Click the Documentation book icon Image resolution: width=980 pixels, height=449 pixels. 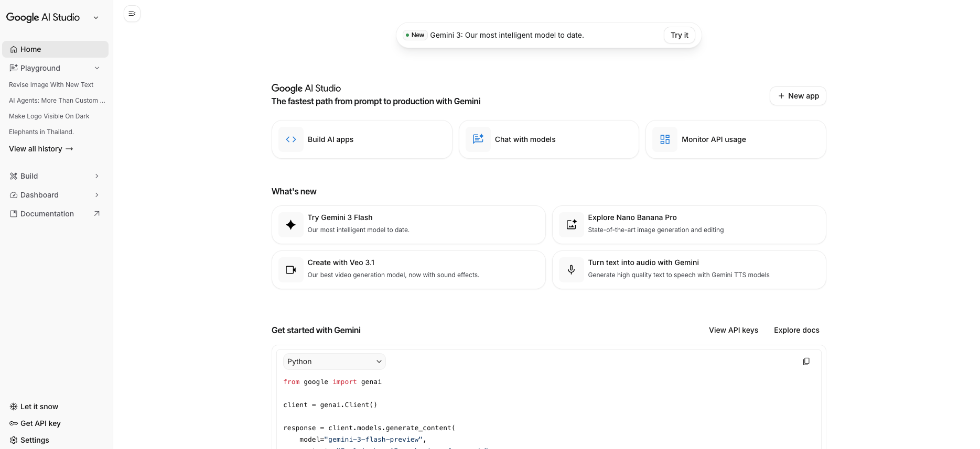coord(14,214)
